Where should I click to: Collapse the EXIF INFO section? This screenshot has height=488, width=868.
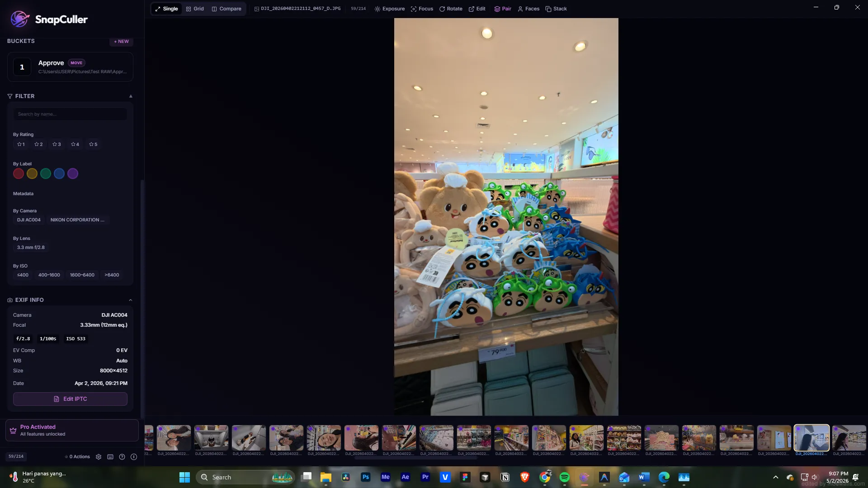click(131, 300)
